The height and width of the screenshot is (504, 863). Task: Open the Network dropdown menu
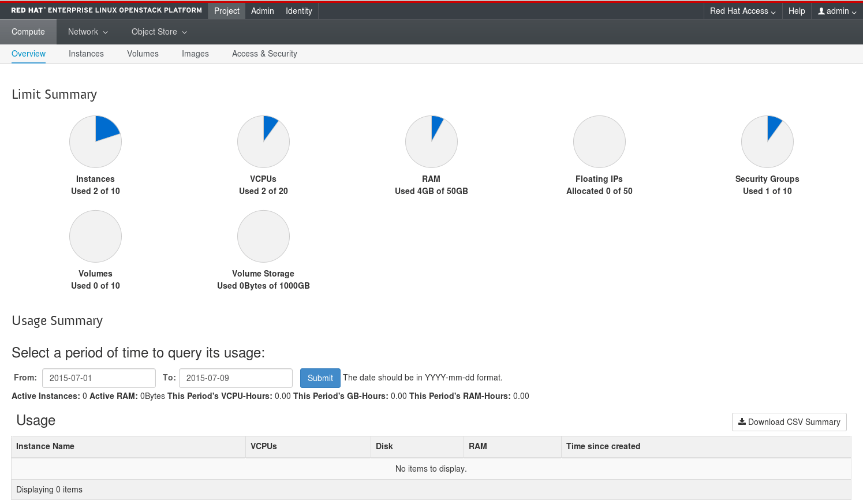click(x=87, y=32)
